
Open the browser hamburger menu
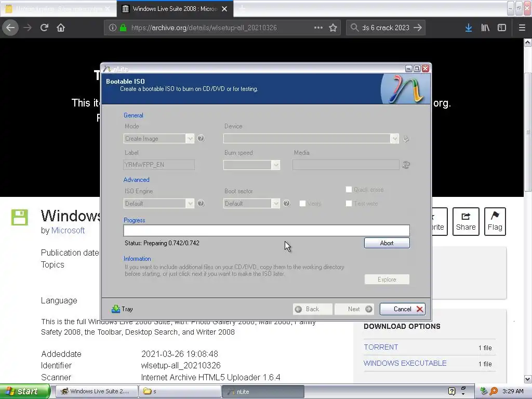click(522, 28)
